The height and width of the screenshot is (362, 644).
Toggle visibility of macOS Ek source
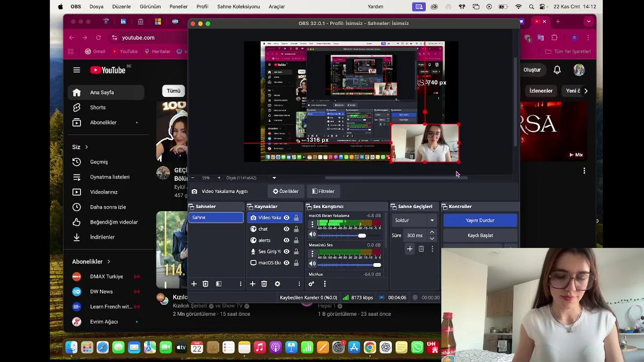286,263
